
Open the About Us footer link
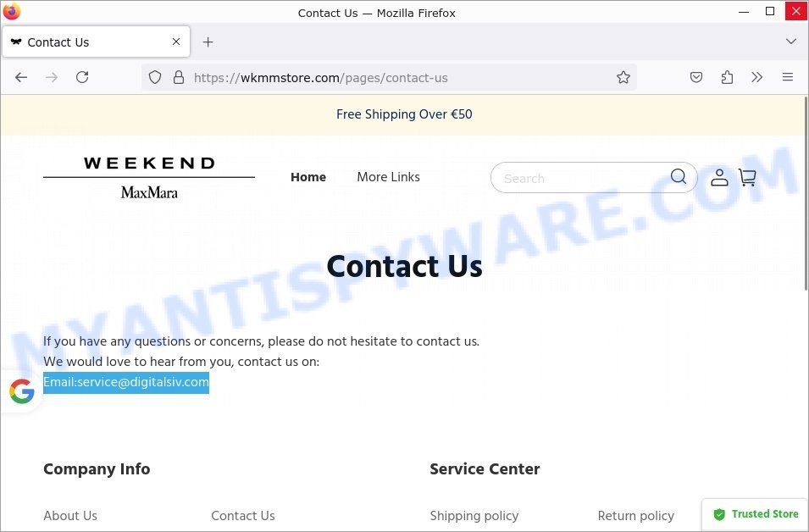tap(70, 516)
